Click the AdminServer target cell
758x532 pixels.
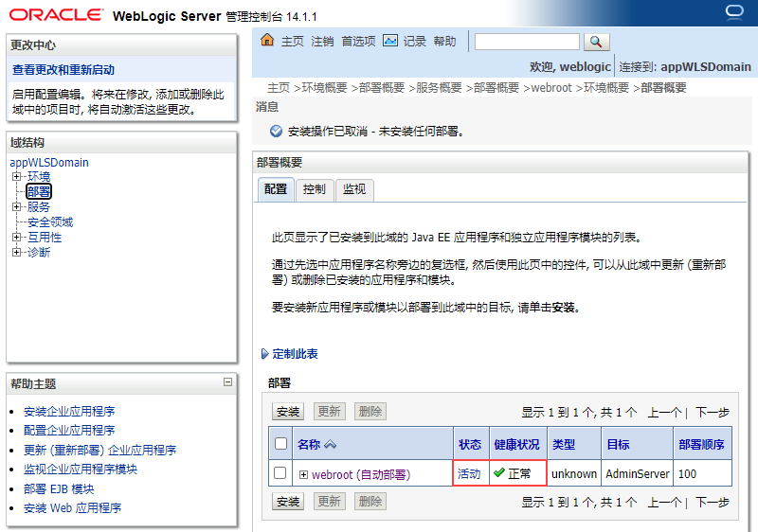point(637,473)
